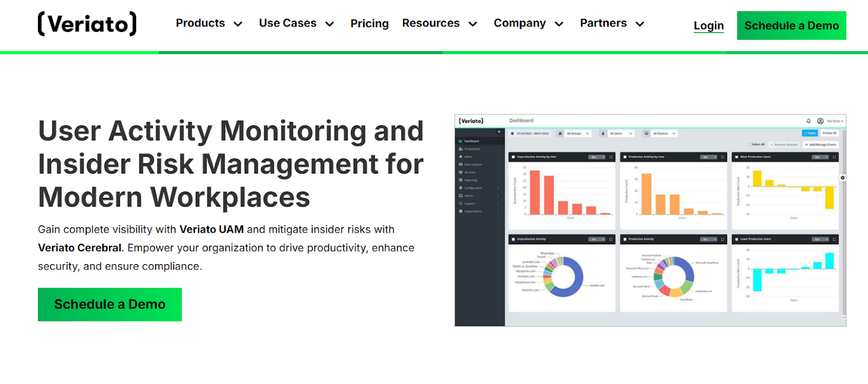Click the user profile avatar icon

(x=820, y=121)
